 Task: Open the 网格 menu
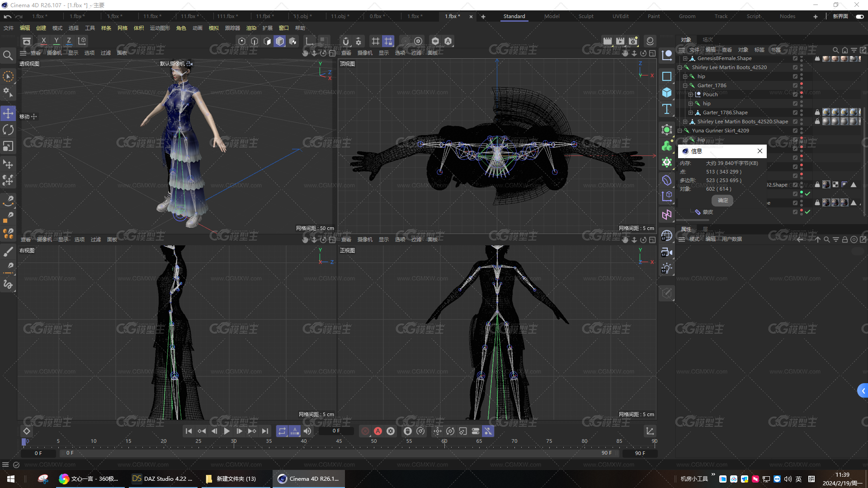pyautogui.click(x=123, y=28)
